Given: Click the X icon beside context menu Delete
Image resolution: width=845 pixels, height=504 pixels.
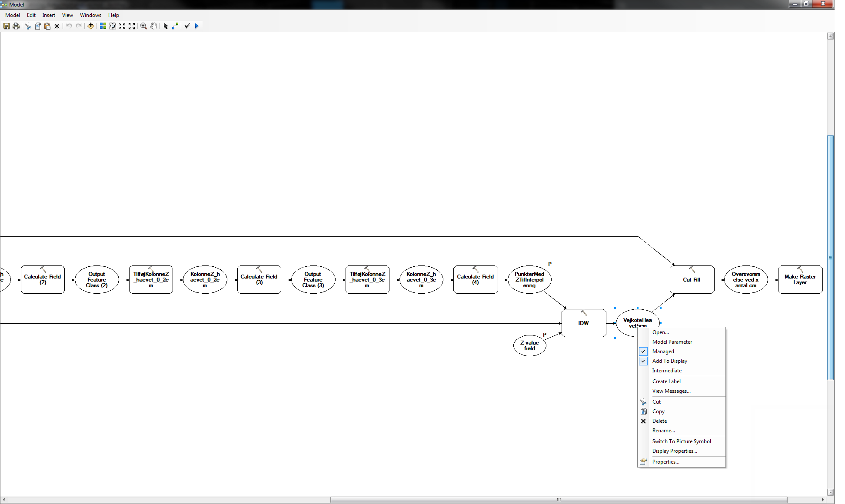Looking at the screenshot, I should point(643,421).
